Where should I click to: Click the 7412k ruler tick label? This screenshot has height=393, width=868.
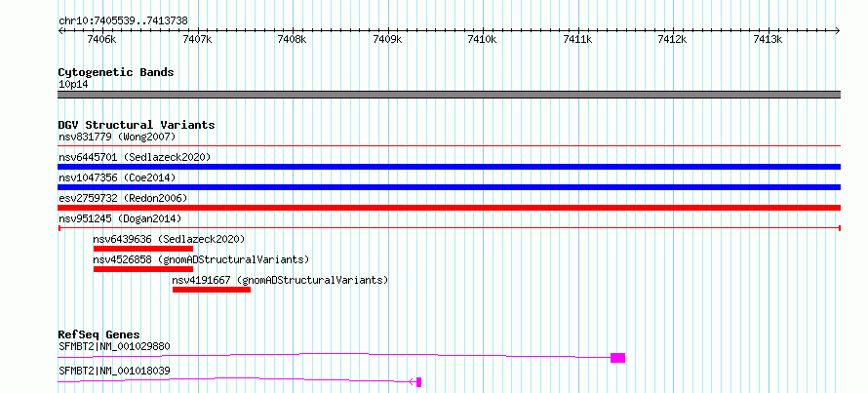(x=673, y=39)
